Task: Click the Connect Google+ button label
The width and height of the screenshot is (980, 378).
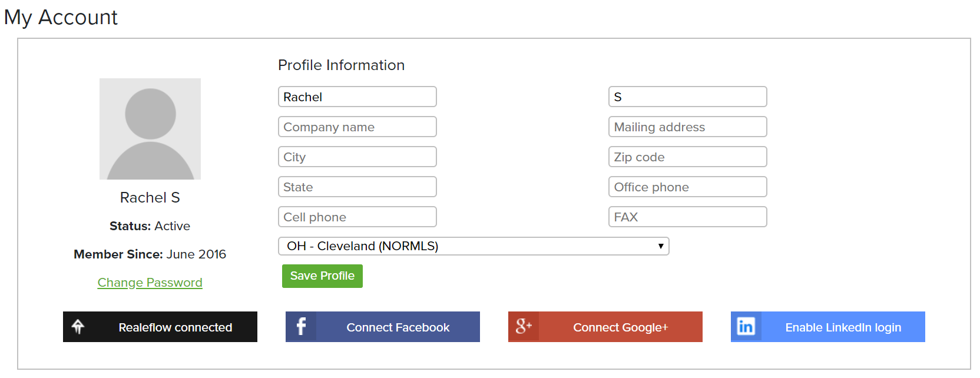Action: coord(621,327)
